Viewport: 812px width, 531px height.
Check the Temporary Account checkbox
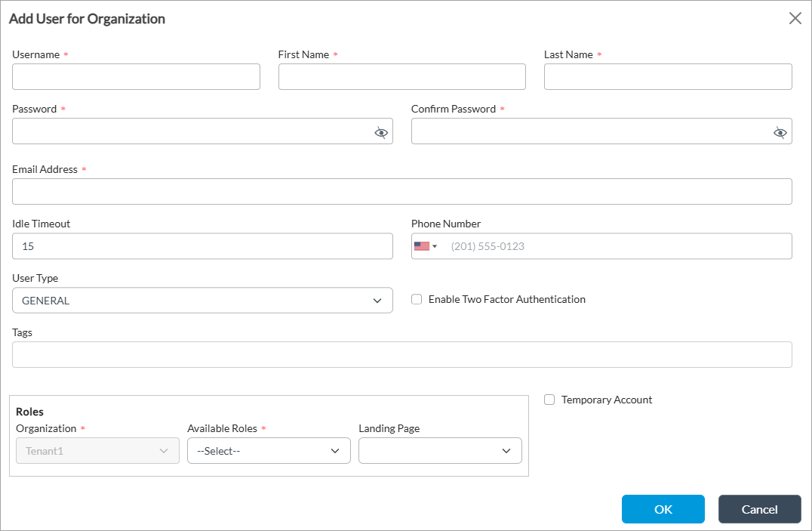549,400
